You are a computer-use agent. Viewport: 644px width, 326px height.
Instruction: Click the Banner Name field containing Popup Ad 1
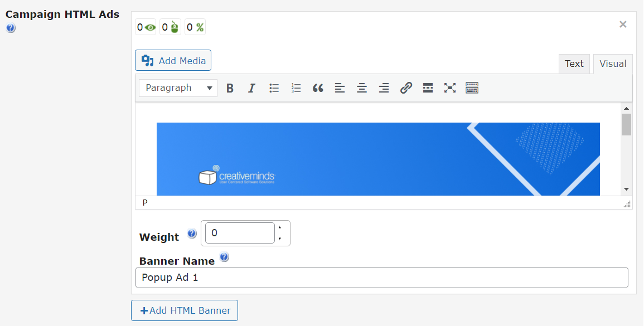point(382,278)
